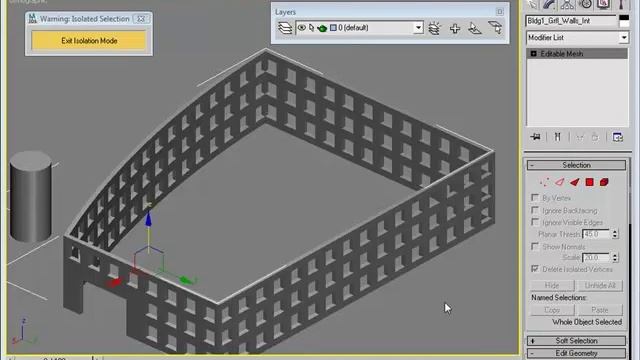Collapse the Edit Geometry rollout
This screenshot has height=360, width=640.
[x=576, y=353]
